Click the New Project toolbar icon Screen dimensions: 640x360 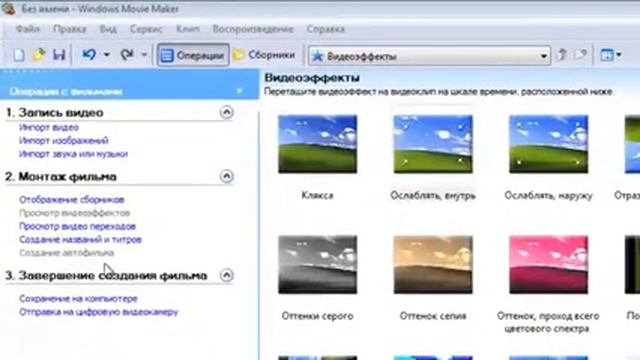(18, 55)
